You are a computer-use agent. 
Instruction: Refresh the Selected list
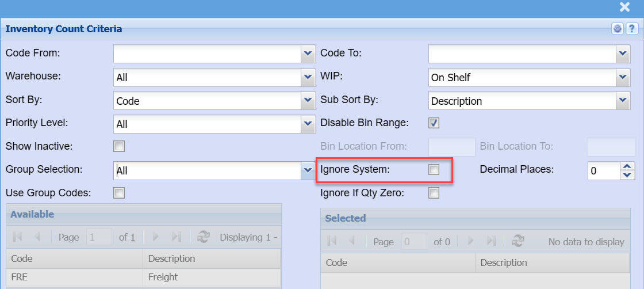[x=517, y=242]
